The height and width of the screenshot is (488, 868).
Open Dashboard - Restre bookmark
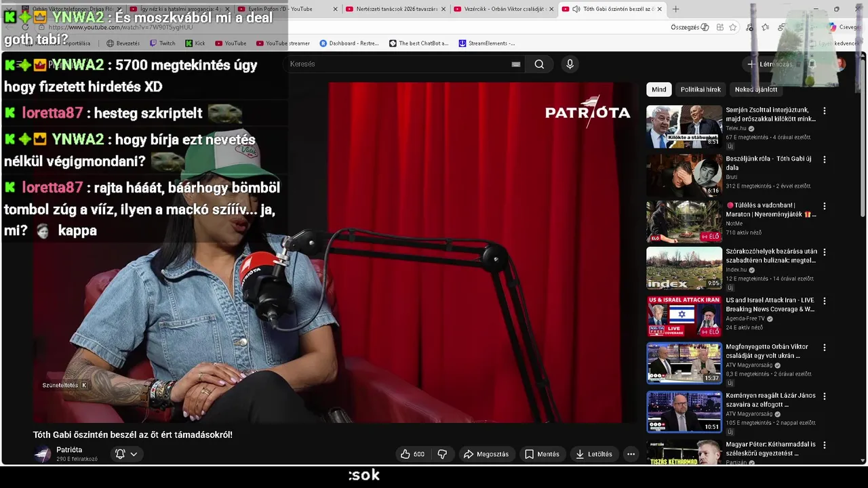349,43
